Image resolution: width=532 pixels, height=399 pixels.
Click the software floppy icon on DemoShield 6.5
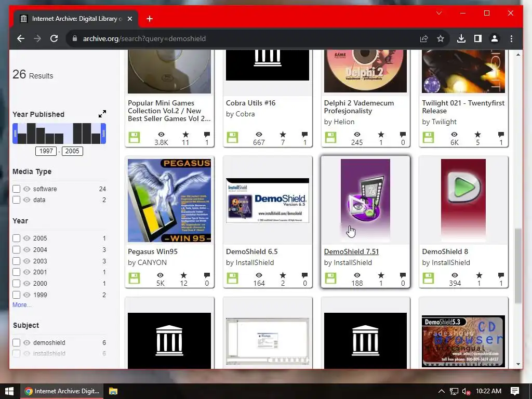coord(232,278)
